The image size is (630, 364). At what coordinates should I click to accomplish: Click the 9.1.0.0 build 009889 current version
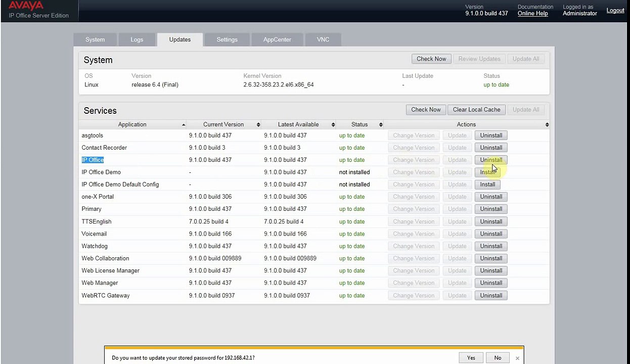click(215, 258)
